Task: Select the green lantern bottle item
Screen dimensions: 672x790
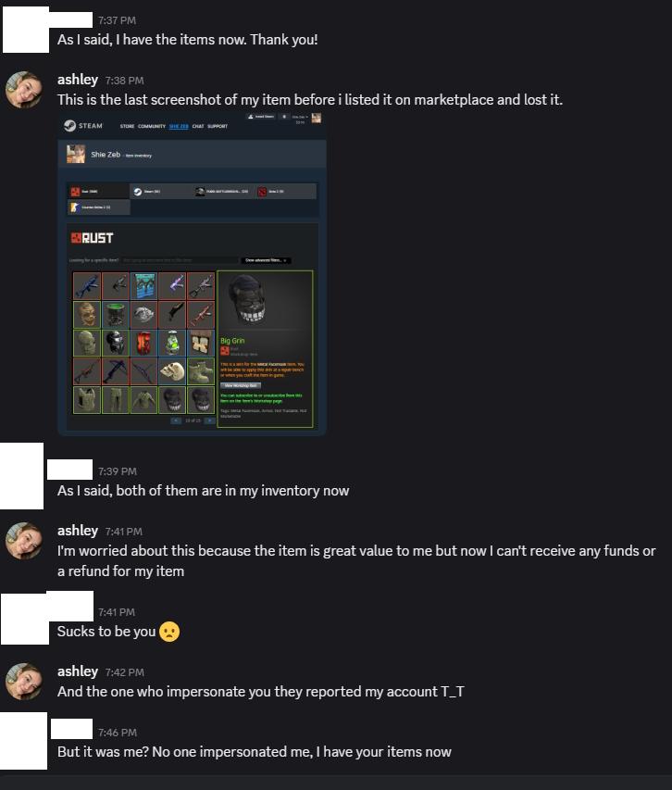Action: point(172,343)
